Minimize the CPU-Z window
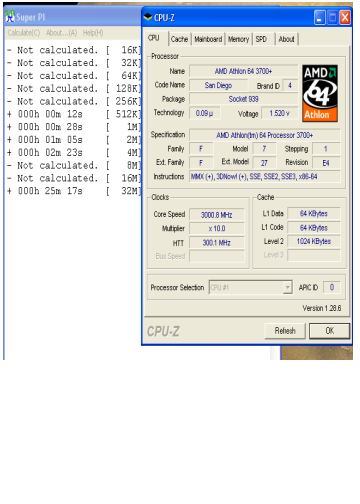Image resolution: width=360 pixels, height=504 pixels. pyautogui.click(x=320, y=17)
